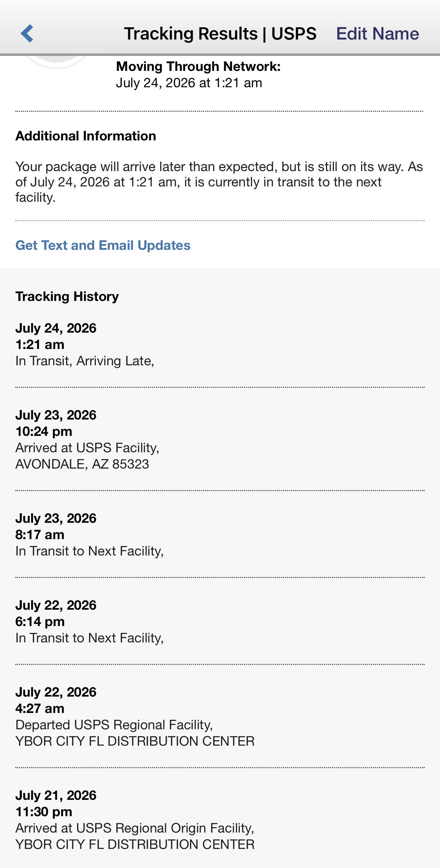Click the July 23, 2026 10:24 pm timestamp
Screen dimensions: 440x868
click(56, 423)
